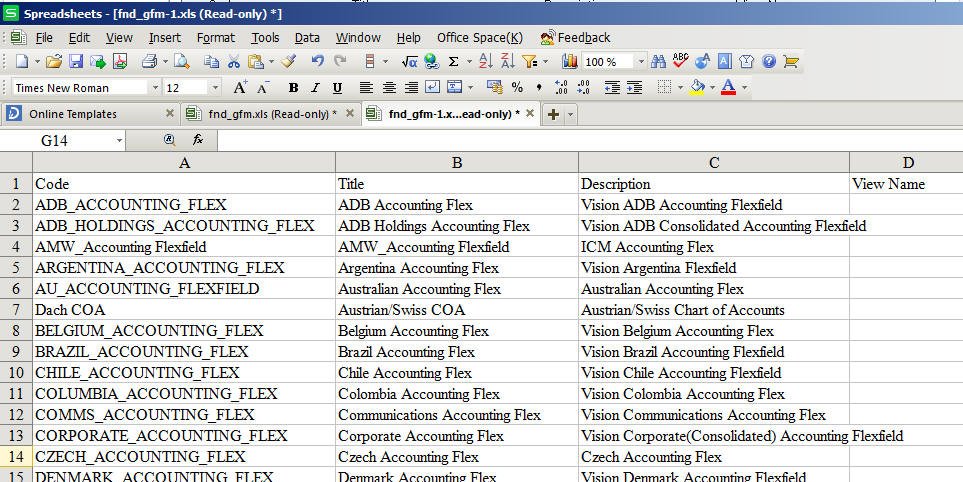The height and width of the screenshot is (482, 963).
Task: Align text left
Action: [366, 88]
